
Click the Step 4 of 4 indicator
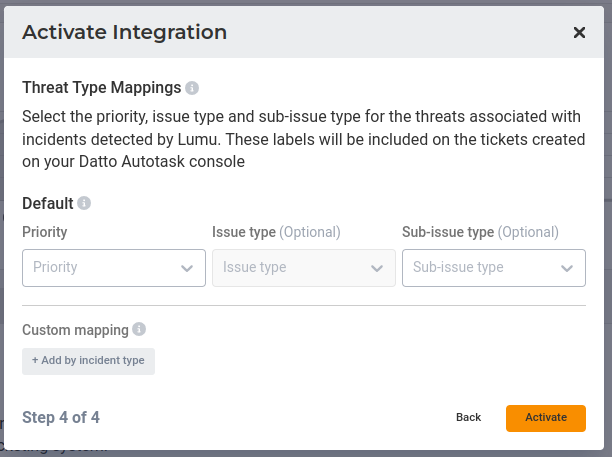(61, 417)
